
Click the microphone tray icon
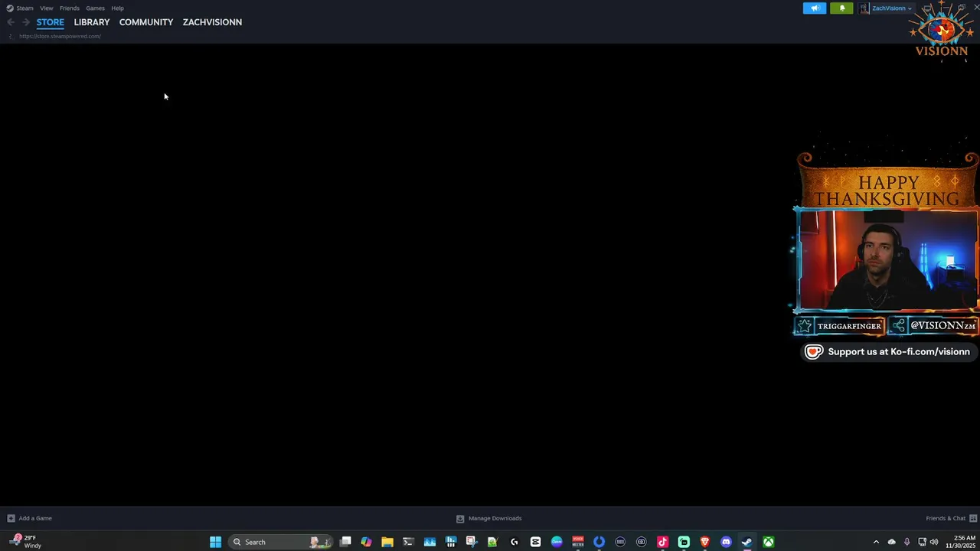[x=906, y=542]
